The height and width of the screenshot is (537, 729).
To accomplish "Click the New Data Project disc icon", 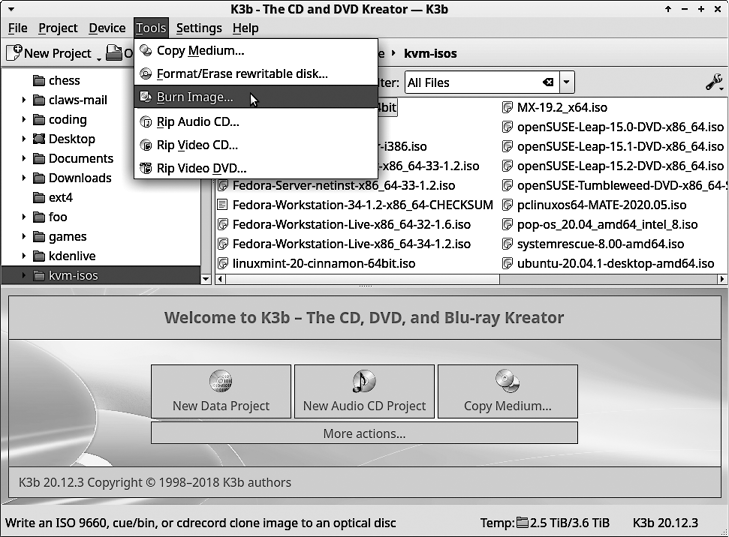I will tap(220, 381).
